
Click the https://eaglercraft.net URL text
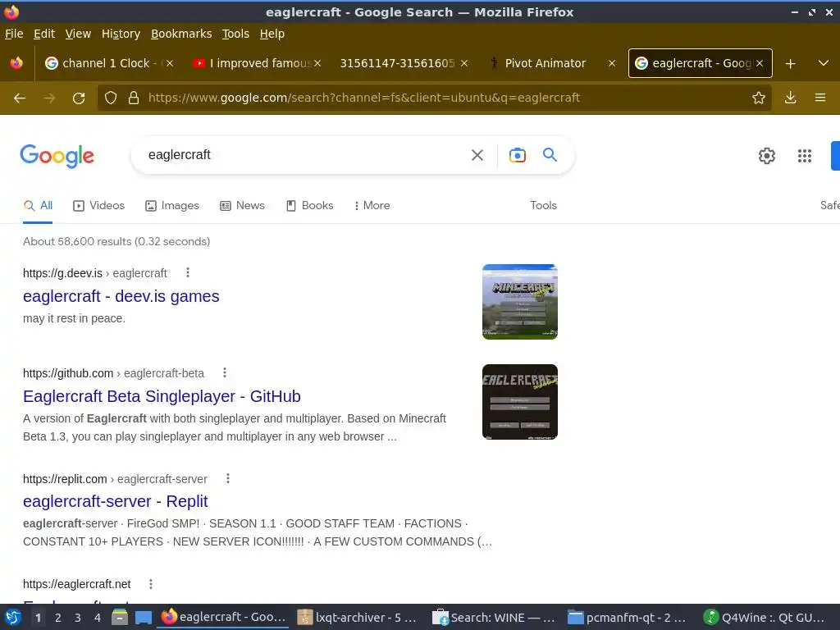[76, 584]
